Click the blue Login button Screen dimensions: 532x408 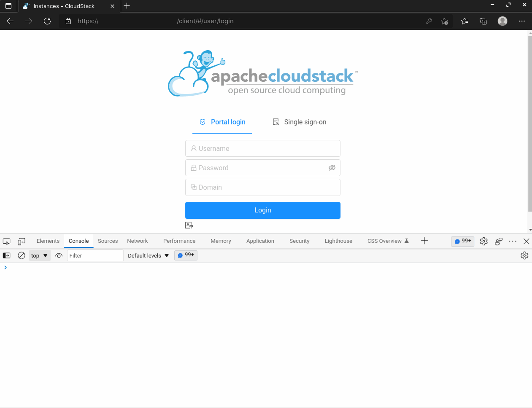pos(263,210)
